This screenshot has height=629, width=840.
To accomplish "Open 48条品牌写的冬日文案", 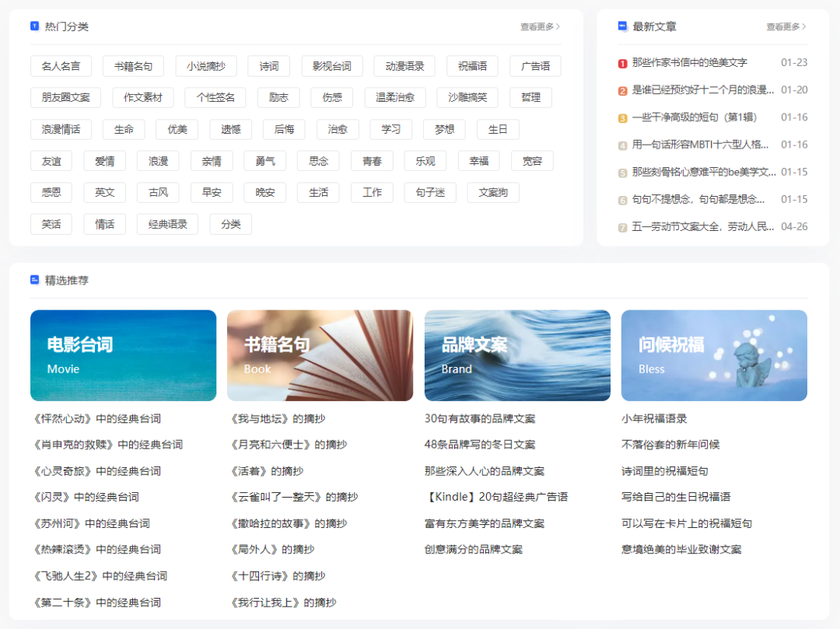I will point(483,445).
